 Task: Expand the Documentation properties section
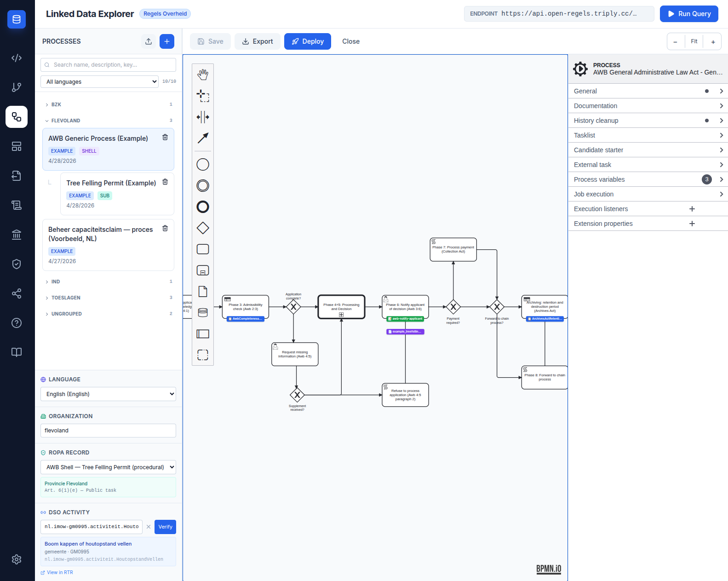tap(648, 106)
